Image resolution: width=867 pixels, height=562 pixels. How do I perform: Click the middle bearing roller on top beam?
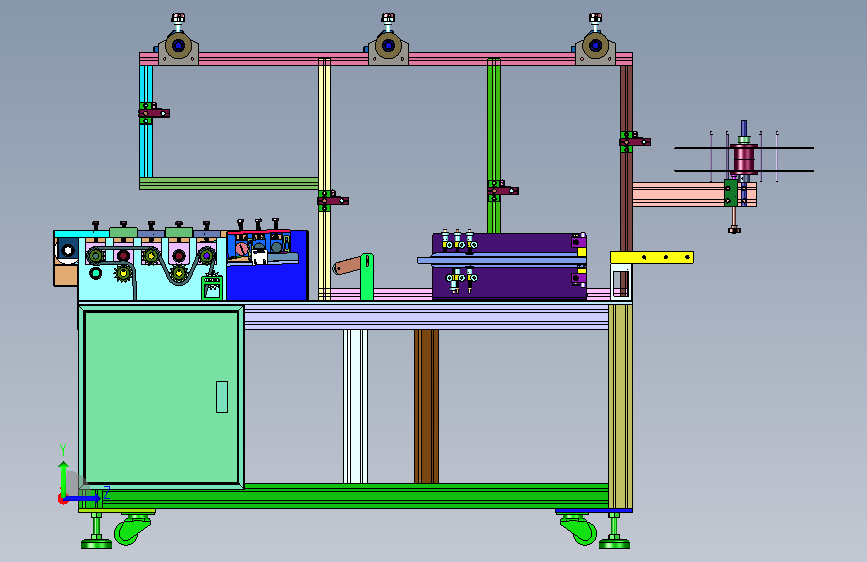[388, 46]
